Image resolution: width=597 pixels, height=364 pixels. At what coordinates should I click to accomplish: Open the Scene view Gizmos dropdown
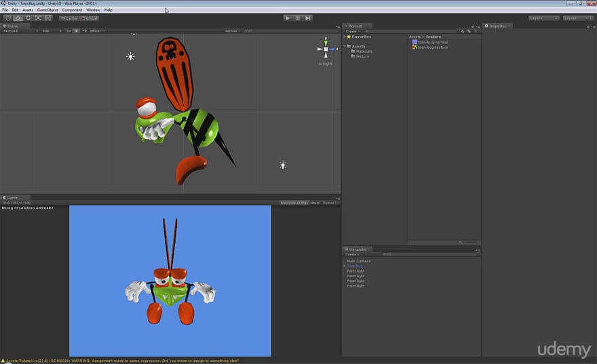[x=232, y=31]
